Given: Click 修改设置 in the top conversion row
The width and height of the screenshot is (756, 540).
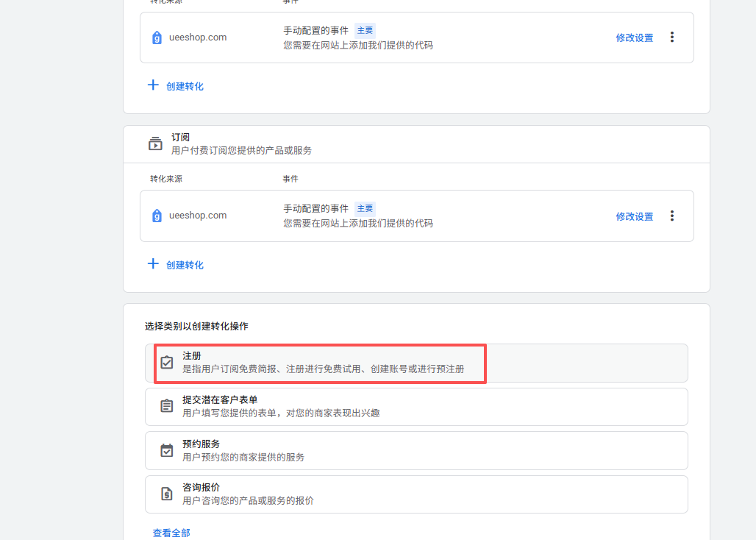Looking at the screenshot, I should click(x=634, y=38).
